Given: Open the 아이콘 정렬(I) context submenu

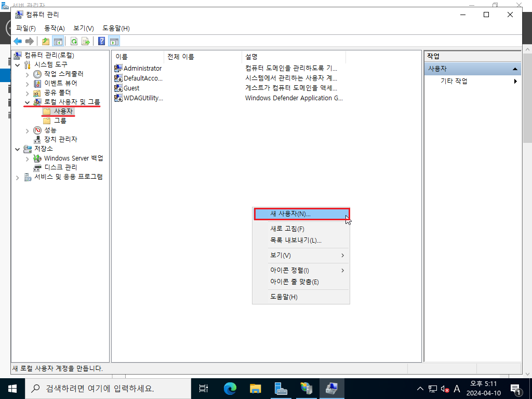Looking at the screenshot, I should (301, 270).
